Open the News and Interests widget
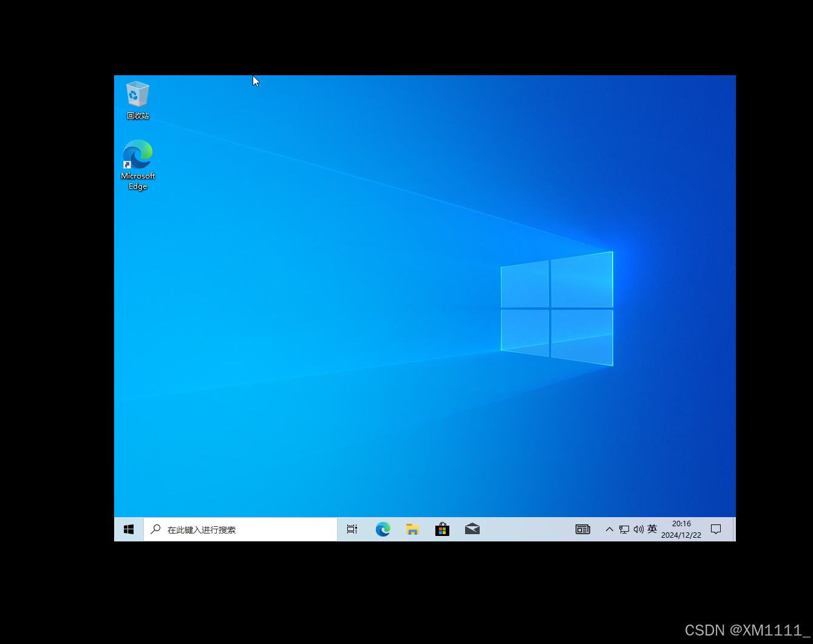The height and width of the screenshot is (644, 813). 583,529
